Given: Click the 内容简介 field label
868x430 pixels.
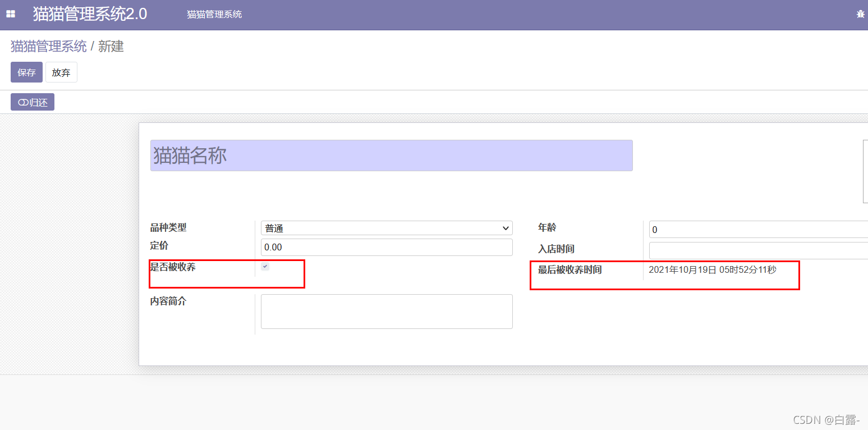Looking at the screenshot, I should click(x=168, y=301).
